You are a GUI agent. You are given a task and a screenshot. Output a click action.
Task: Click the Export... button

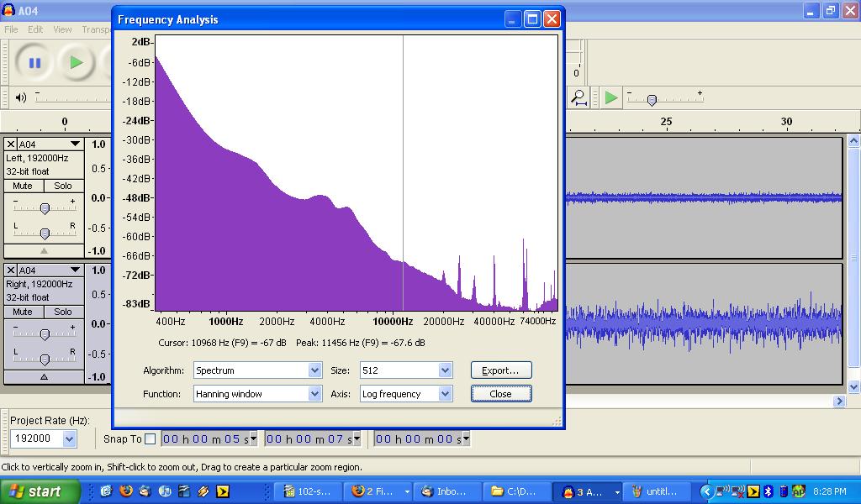tap(500, 370)
